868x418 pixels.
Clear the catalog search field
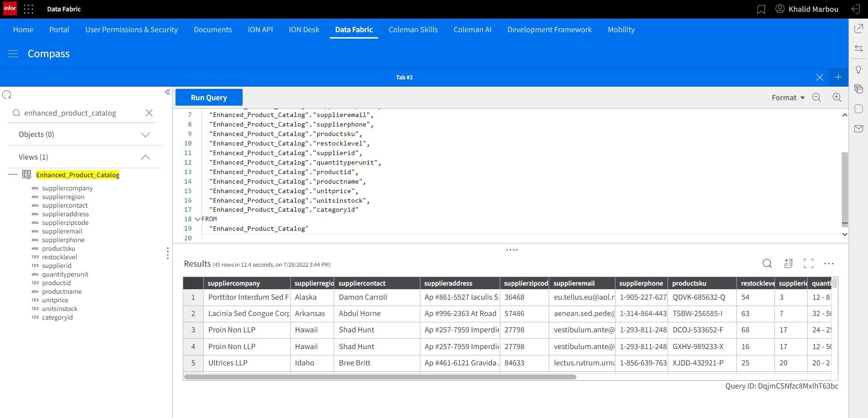pos(149,113)
